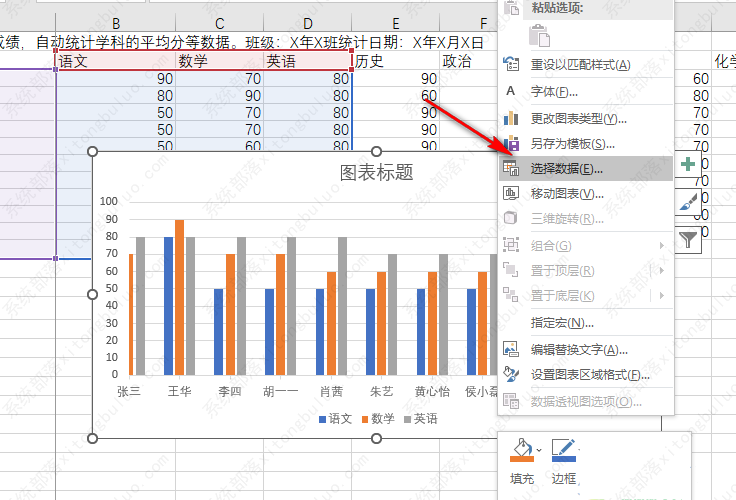The width and height of the screenshot is (736, 500).
Task: Click axis label 李四
Action: click(230, 392)
